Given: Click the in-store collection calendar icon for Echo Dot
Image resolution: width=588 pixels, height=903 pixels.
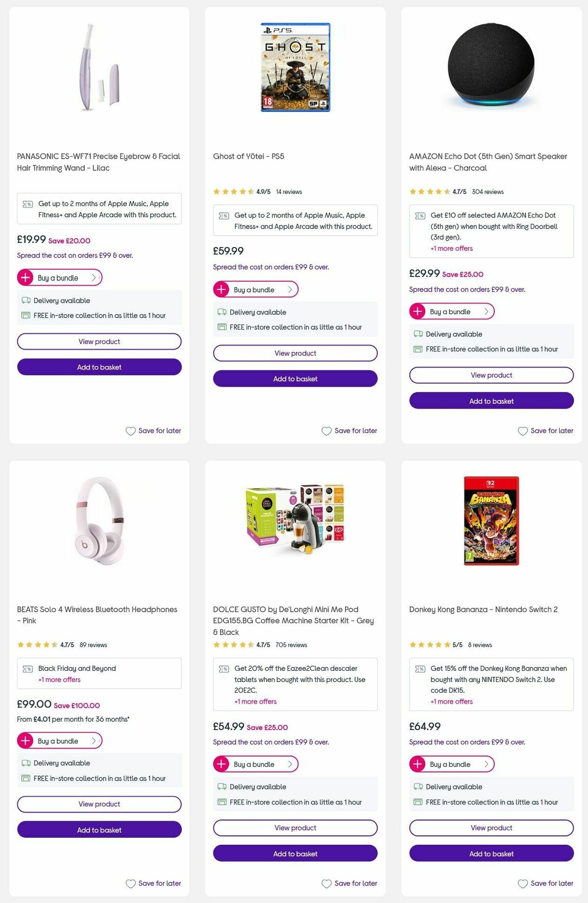Looking at the screenshot, I should coord(417,349).
